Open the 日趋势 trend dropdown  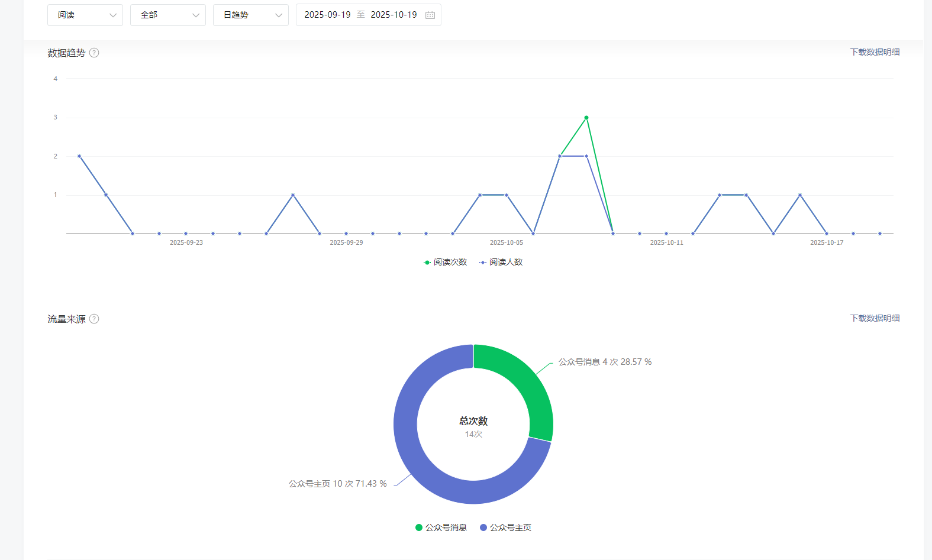pyautogui.click(x=251, y=15)
